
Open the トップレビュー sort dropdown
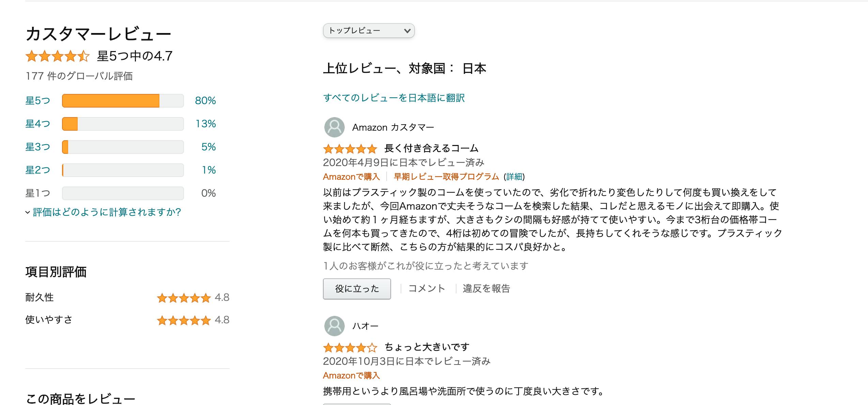tap(369, 31)
